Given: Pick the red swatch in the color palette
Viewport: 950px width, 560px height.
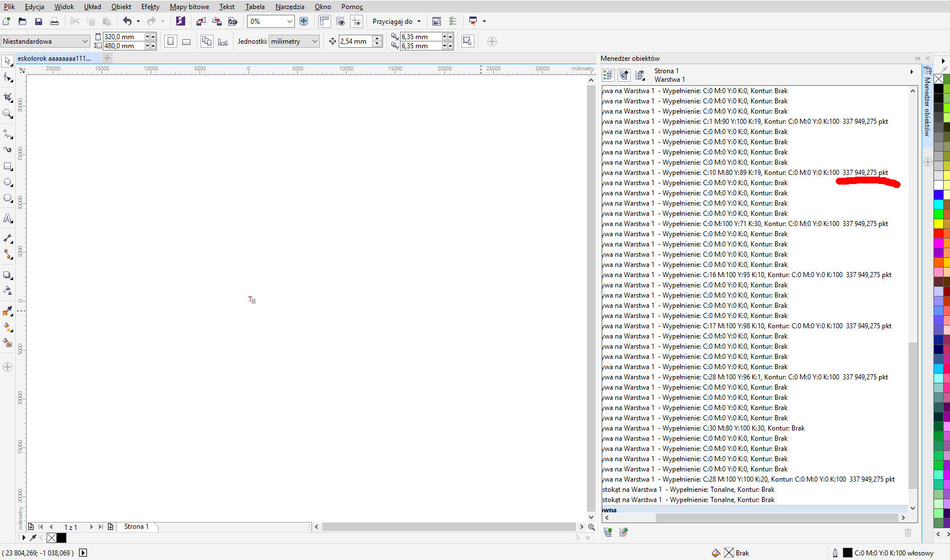Looking at the screenshot, I should [938, 233].
